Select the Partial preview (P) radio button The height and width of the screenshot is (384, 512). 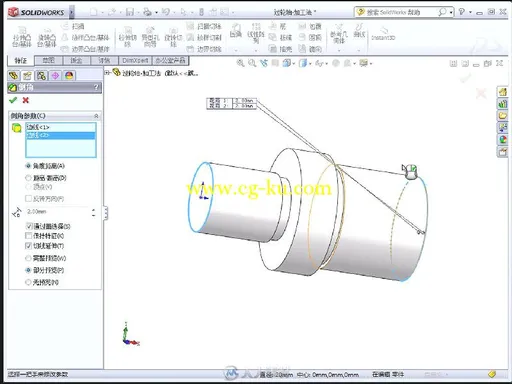click(x=28, y=270)
